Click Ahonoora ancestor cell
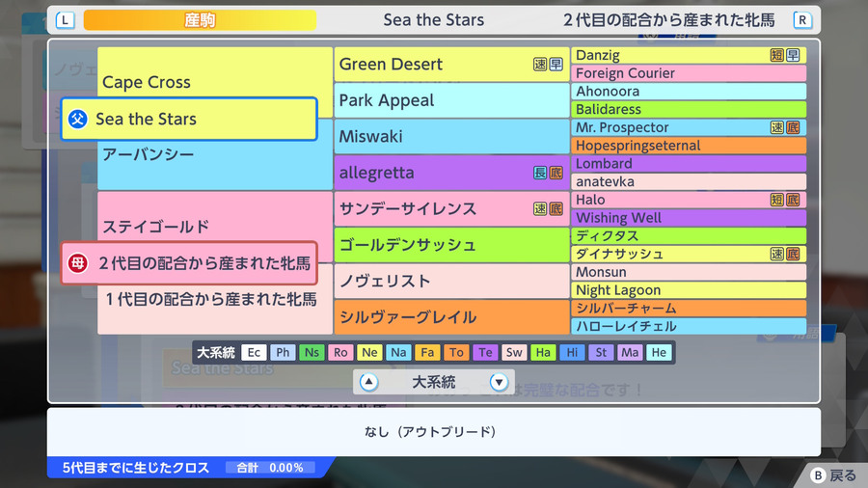This screenshot has height=488, width=868. tap(689, 92)
